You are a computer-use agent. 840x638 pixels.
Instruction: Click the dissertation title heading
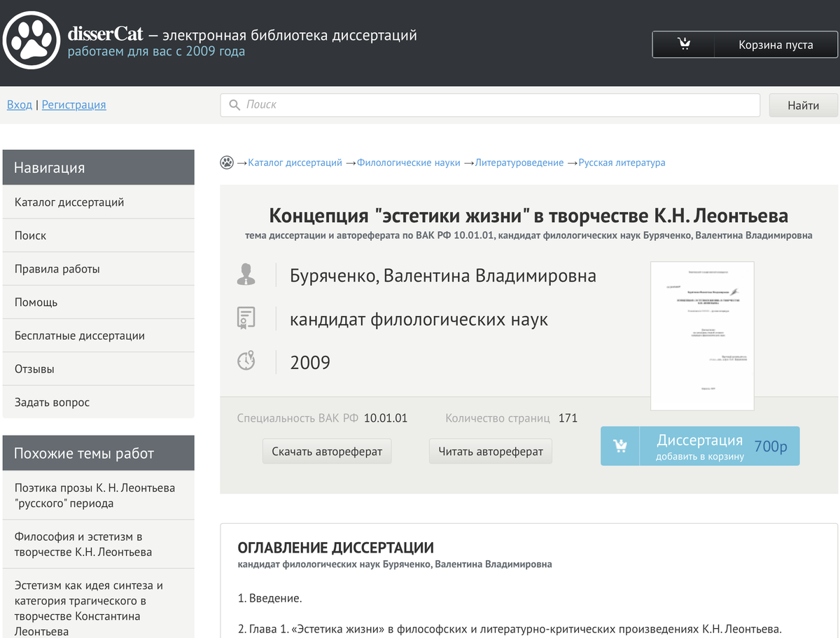coord(528,216)
